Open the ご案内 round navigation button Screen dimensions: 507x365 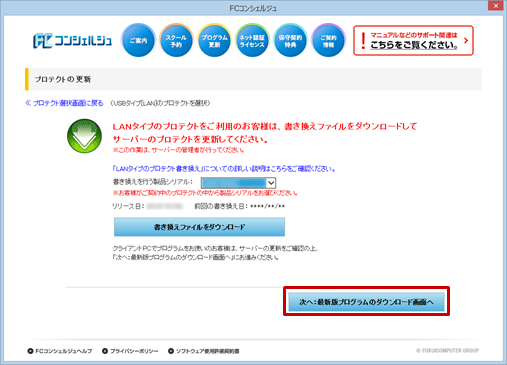click(x=138, y=40)
